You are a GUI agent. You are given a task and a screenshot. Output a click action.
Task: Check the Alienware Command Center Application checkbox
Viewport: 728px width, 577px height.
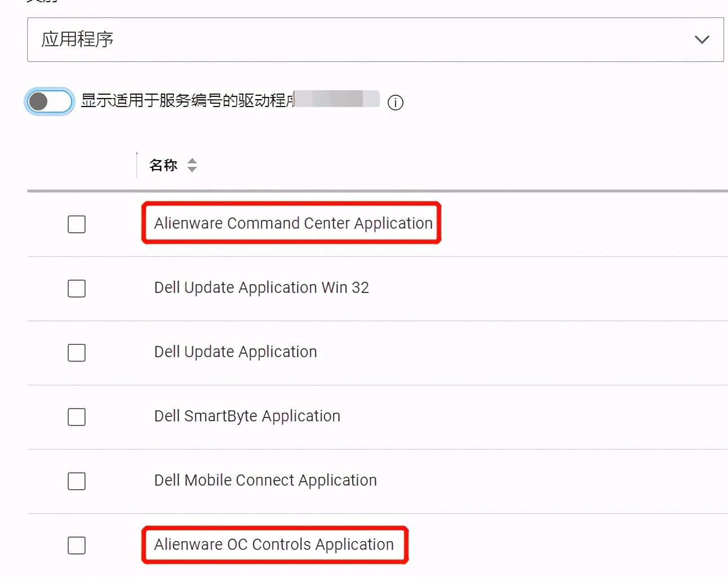click(76, 224)
